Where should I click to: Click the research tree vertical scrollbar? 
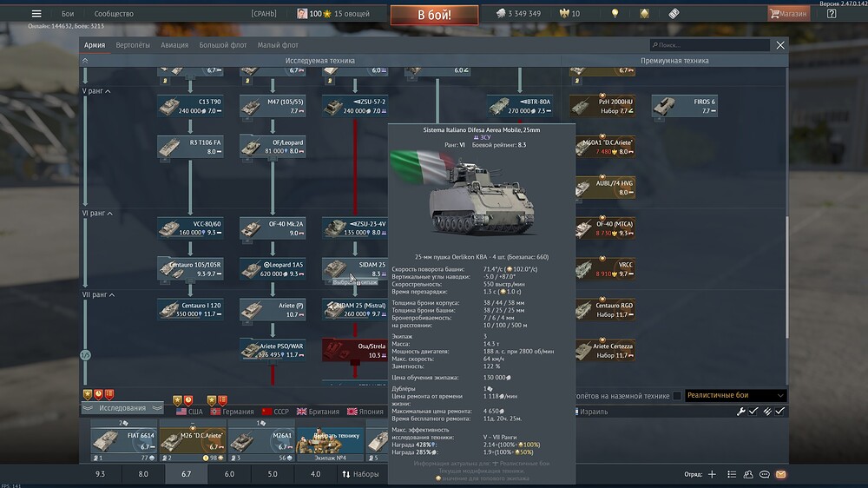(x=786, y=277)
